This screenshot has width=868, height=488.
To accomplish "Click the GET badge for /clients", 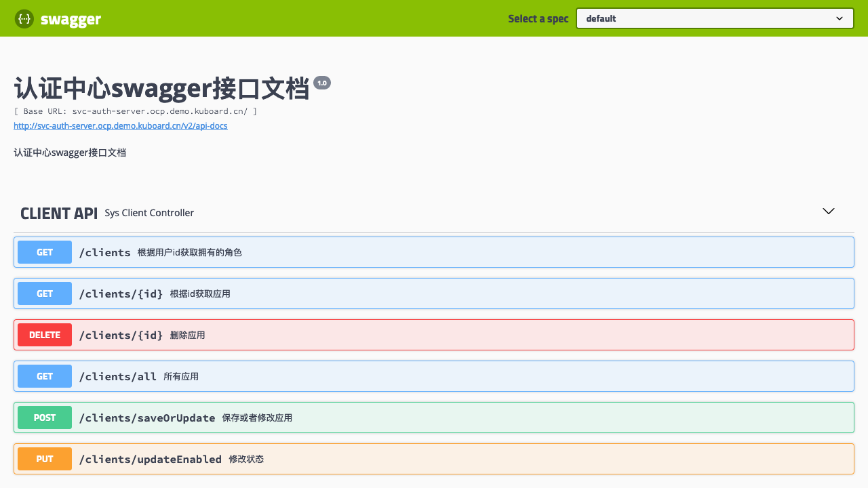I will 45,252.
